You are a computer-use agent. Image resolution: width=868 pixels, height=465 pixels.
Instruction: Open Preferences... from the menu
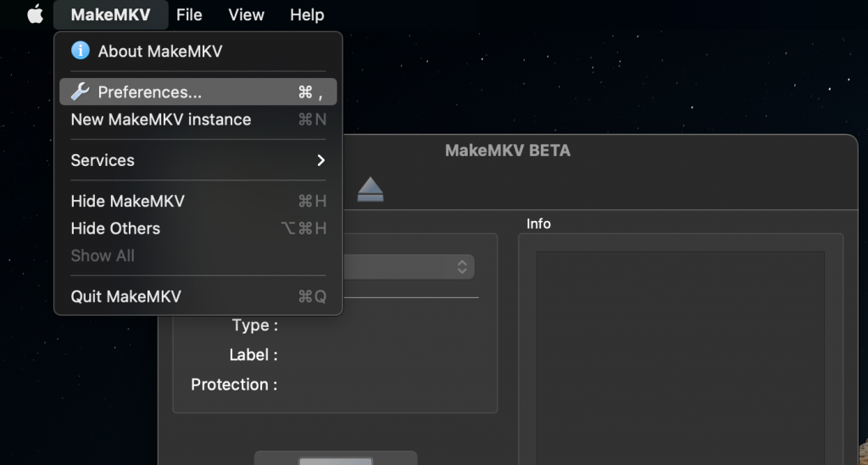coord(198,91)
